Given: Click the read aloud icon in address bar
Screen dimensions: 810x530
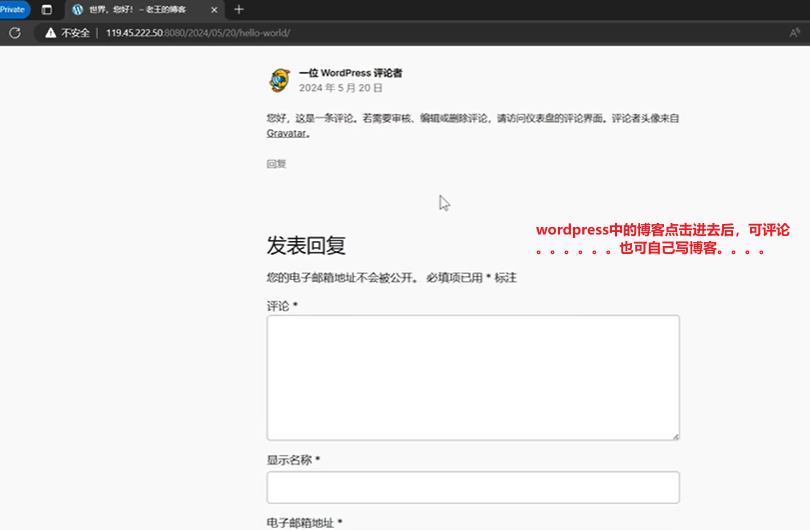Looking at the screenshot, I should (795, 33).
